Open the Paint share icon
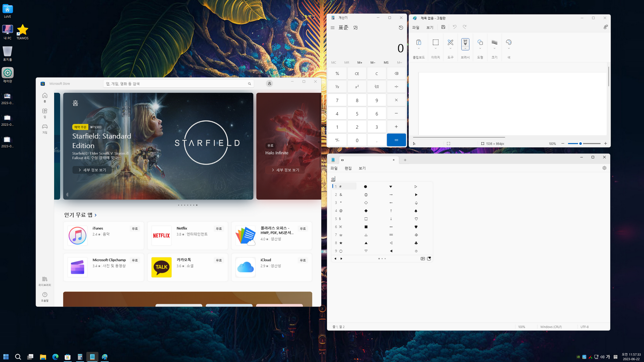The image size is (644, 362). click(x=605, y=27)
